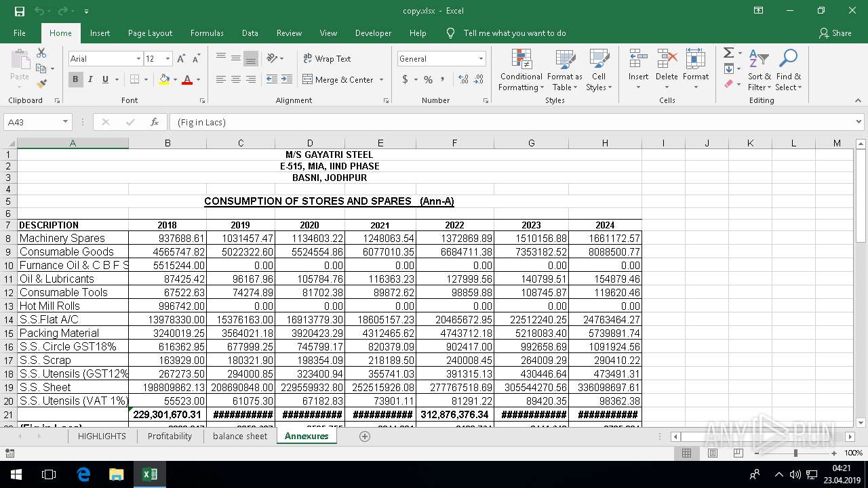Viewport: 868px width, 488px height.
Task: Click the Insert Function fx button
Action: [x=155, y=122]
